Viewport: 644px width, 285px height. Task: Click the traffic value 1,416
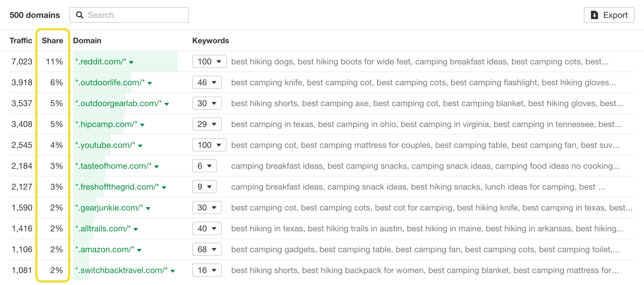point(22,228)
